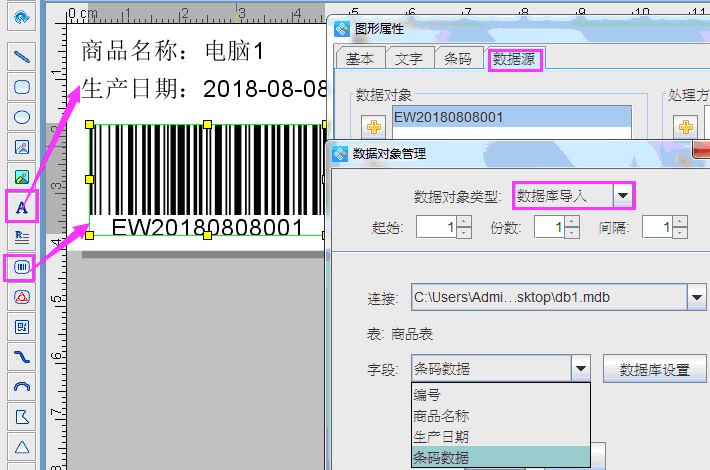This screenshot has width=710, height=470.
Task: Switch to the 基本 tab
Action: point(358,59)
